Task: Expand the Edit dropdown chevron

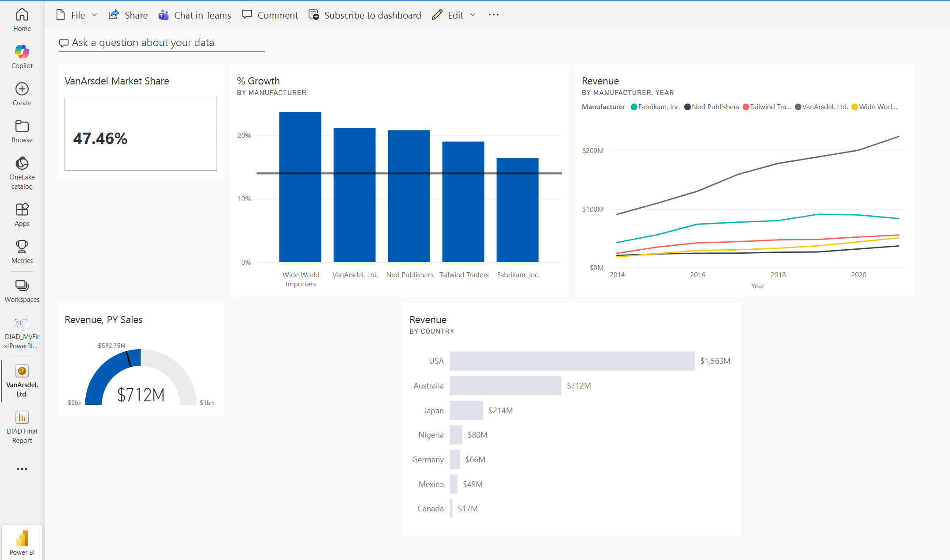Action: (473, 15)
